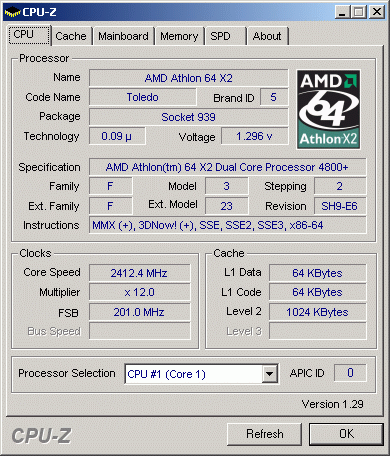Click the Model value 3
390x456 pixels.
tap(227, 186)
